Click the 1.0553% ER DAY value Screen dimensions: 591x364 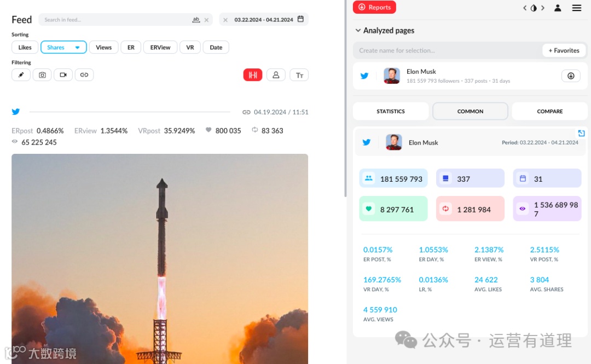click(x=433, y=250)
